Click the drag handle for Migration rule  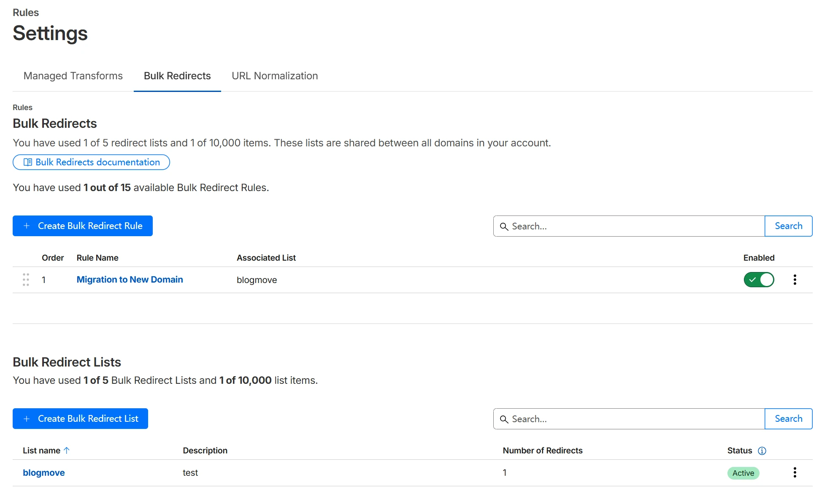(26, 280)
